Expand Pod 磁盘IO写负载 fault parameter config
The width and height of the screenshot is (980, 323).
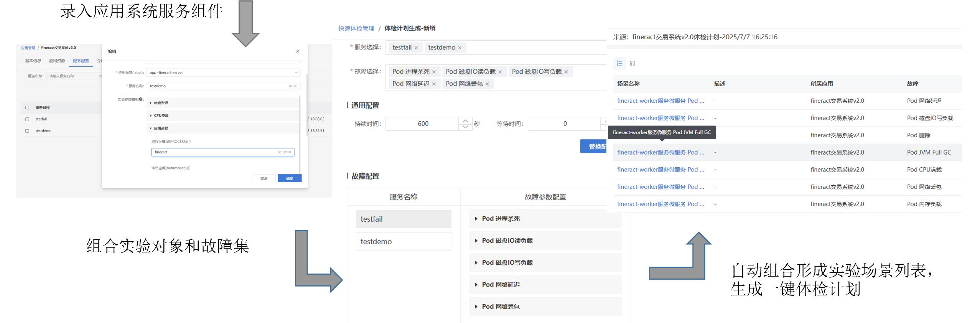pyautogui.click(x=545, y=262)
